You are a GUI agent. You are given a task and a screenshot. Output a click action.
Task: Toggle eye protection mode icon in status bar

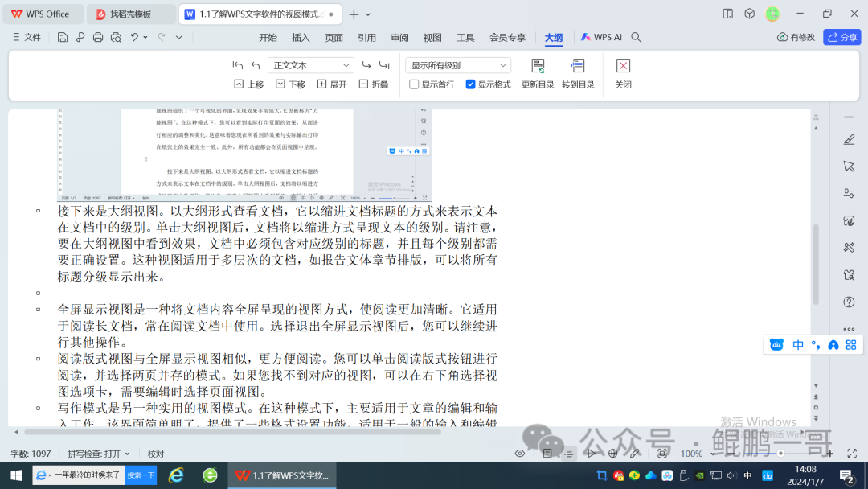coord(520,454)
